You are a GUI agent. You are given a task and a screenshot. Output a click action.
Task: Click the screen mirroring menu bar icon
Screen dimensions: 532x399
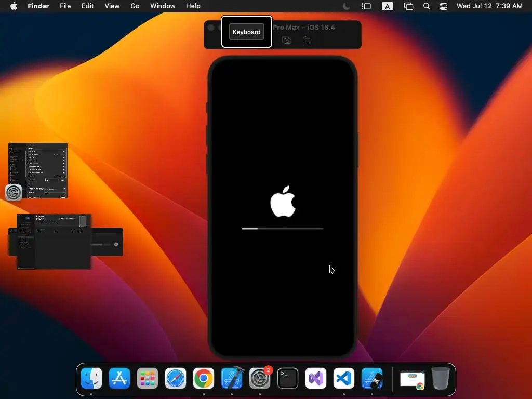(x=408, y=6)
